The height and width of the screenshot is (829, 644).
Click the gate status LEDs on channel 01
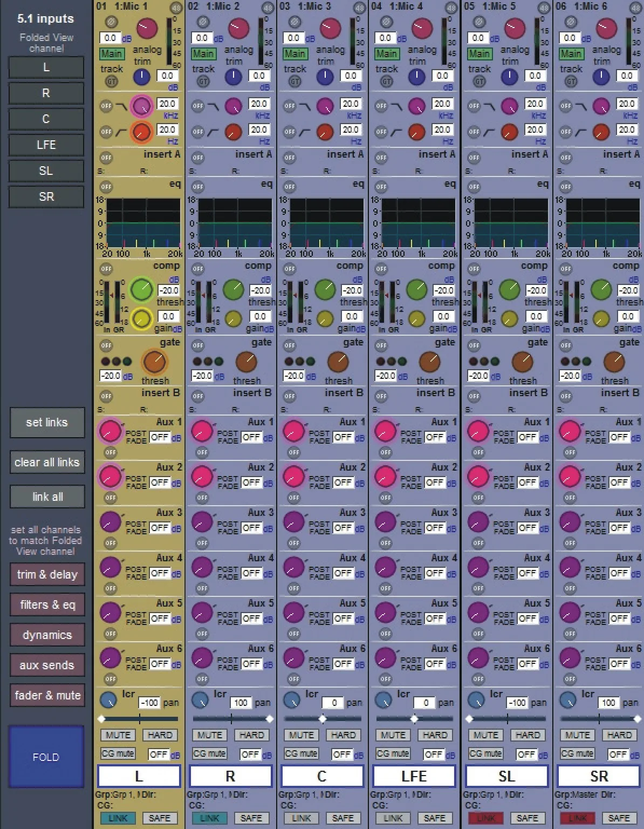tap(116, 361)
